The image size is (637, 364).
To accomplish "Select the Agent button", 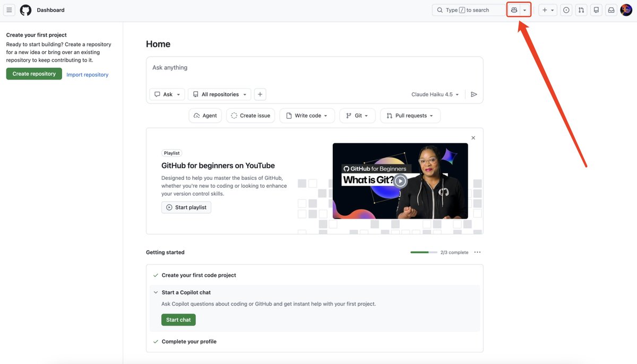I will point(205,116).
